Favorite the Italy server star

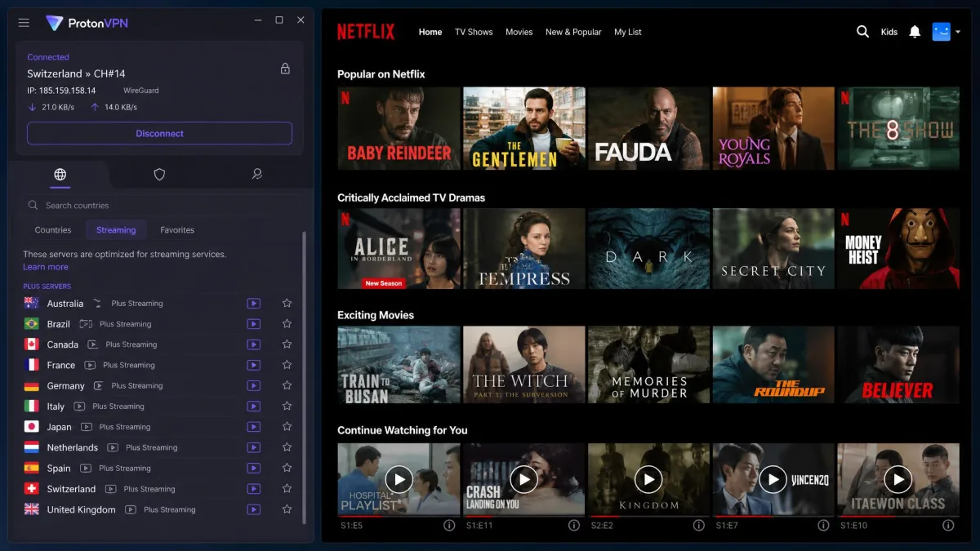tap(287, 407)
